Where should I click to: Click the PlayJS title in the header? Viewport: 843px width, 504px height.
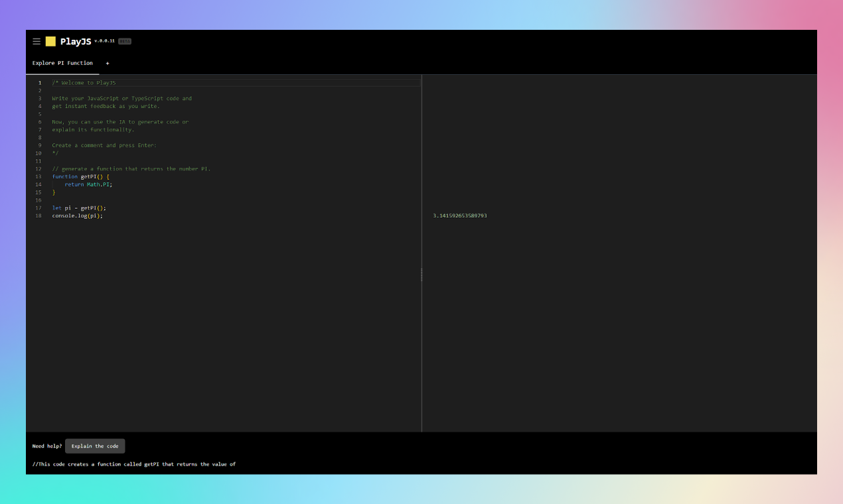75,41
